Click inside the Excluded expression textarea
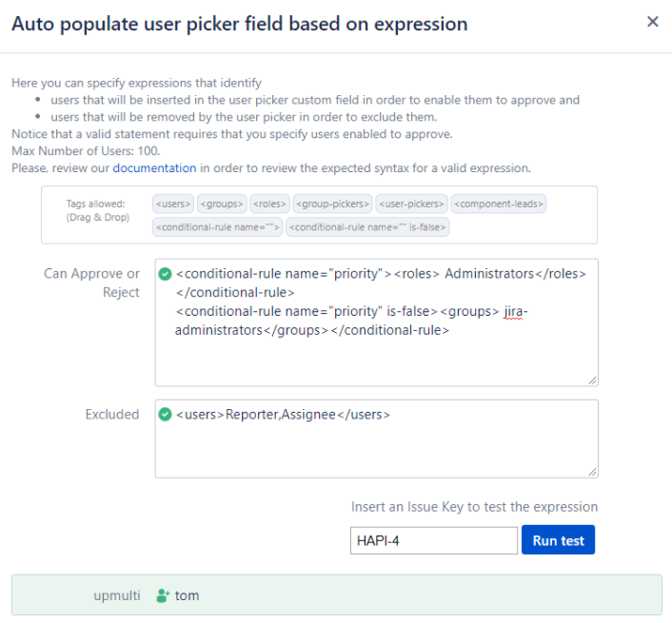This screenshot has width=672, height=623. coord(376,447)
